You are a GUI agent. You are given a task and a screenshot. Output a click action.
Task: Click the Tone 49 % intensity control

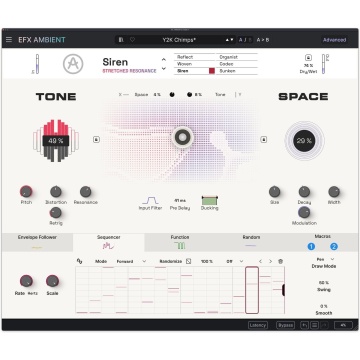[56, 141]
